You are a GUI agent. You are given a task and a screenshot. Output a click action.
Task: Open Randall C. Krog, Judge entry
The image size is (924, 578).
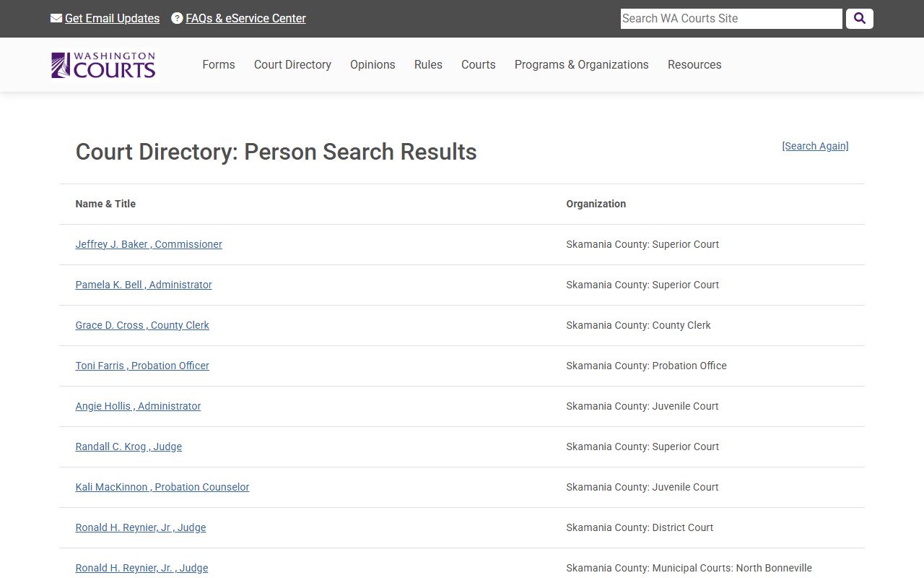(128, 447)
